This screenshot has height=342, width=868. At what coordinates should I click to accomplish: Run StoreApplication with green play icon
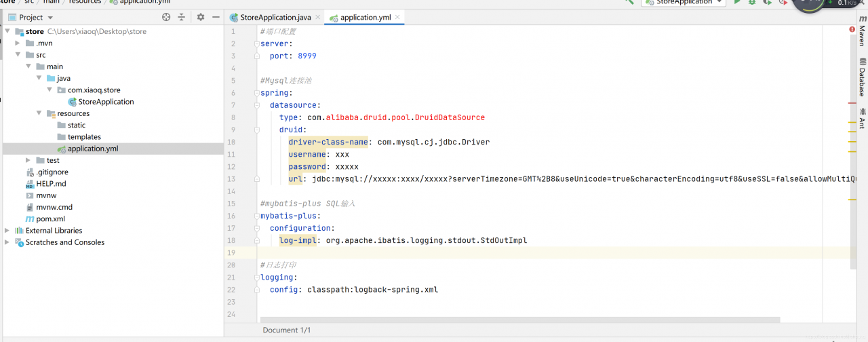pyautogui.click(x=738, y=3)
